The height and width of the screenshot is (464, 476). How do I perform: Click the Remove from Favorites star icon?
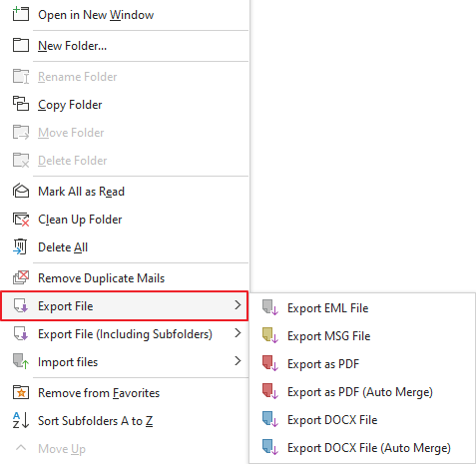21,393
